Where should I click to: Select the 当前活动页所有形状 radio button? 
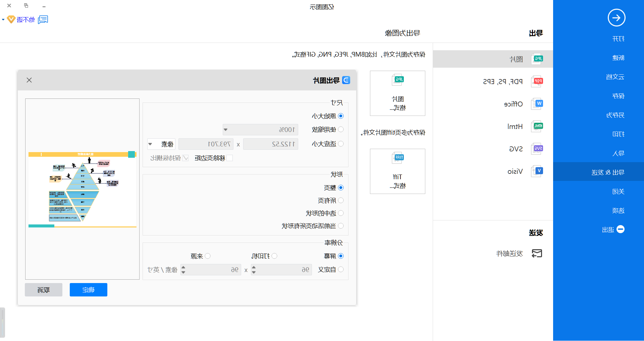coord(341,226)
